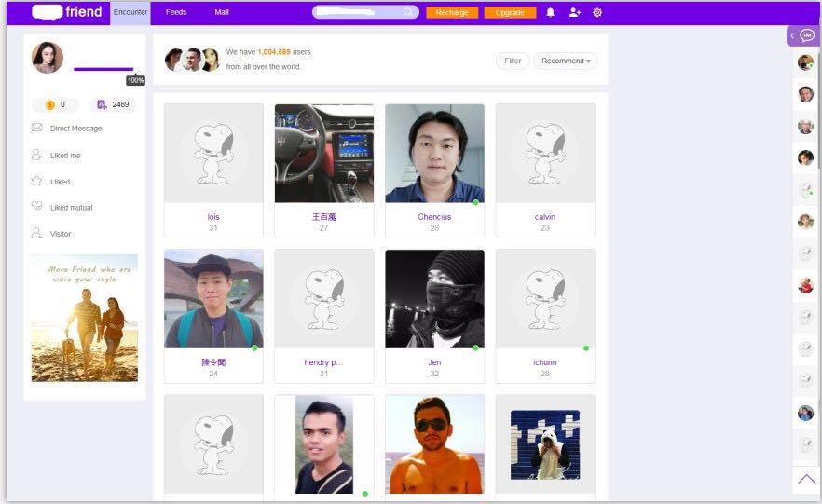
Task: Open the Recommend sort dropdown
Action: tap(566, 61)
